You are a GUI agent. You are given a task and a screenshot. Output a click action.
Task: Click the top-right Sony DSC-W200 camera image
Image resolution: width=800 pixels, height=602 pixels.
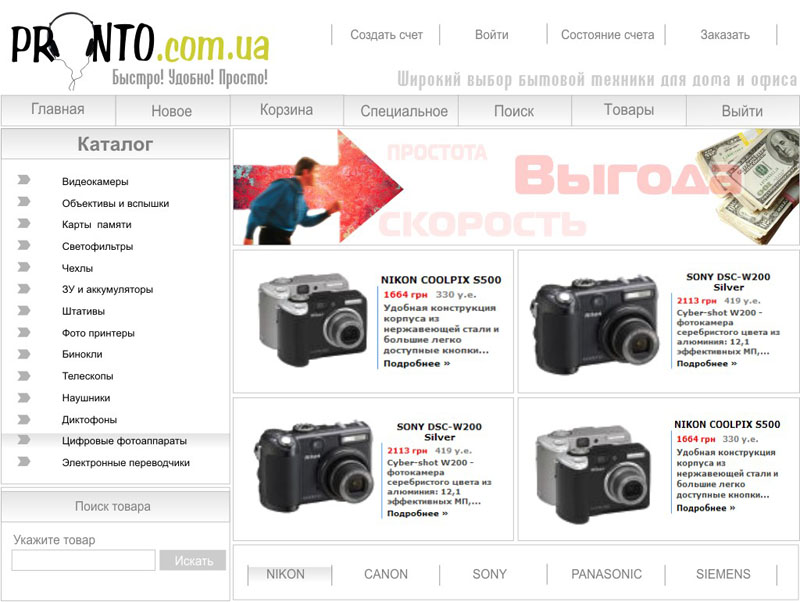click(x=596, y=325)
